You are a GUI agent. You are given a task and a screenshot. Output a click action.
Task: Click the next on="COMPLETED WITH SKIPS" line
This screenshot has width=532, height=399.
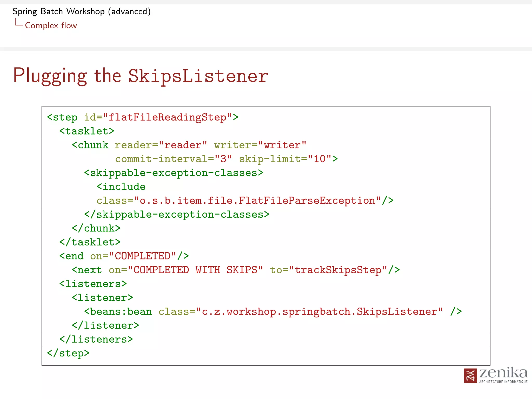point(236,270)
